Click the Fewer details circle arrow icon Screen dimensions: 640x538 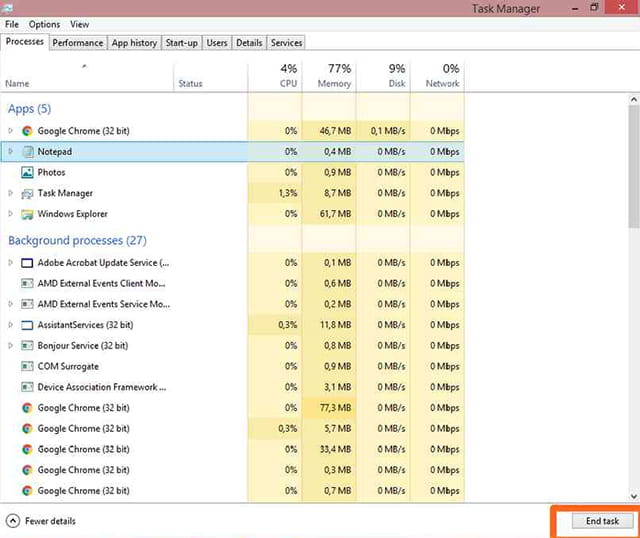13,521
